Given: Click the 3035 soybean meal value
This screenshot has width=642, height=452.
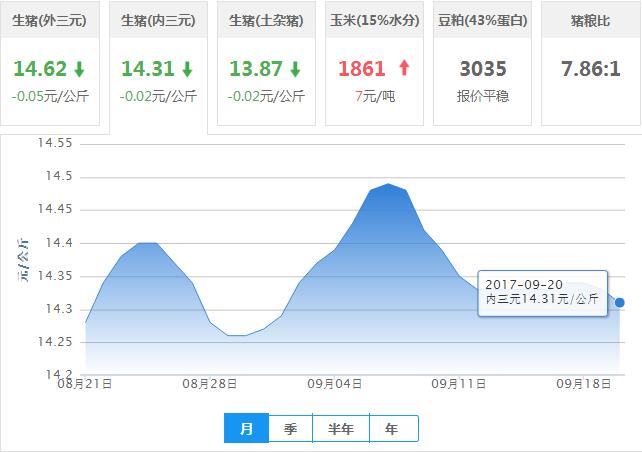Looking at the screenshot, I should [x=483, y=69].
